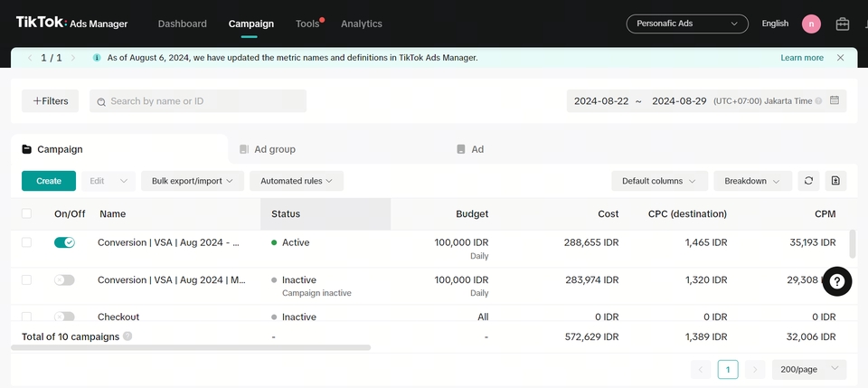The height and width of the screenshot is (388, 868).
Task: Toggle the Checkout campaign switch
Action: coord(64,317)
